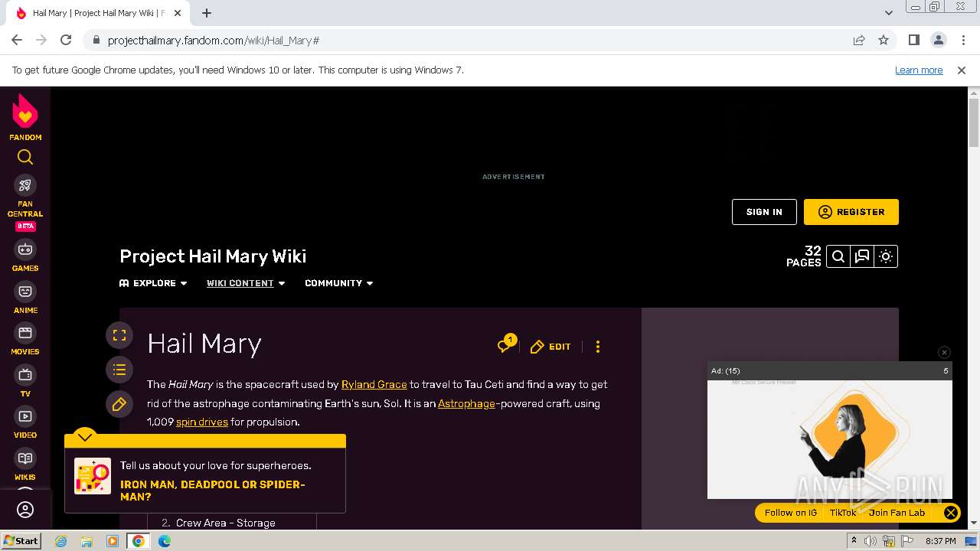Open Chrome profile avatar

(938, 40)
